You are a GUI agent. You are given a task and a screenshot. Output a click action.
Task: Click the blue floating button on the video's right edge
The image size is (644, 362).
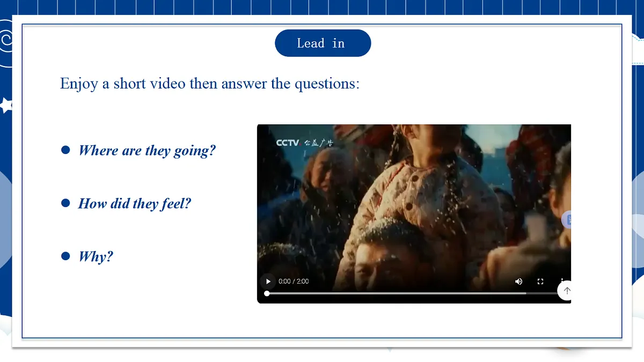click(567, 219)
